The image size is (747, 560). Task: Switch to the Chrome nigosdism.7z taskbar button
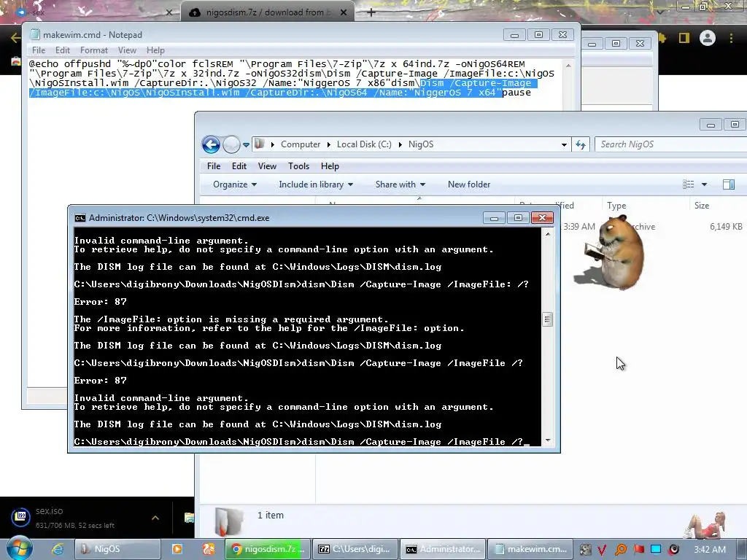click(268, 549)
